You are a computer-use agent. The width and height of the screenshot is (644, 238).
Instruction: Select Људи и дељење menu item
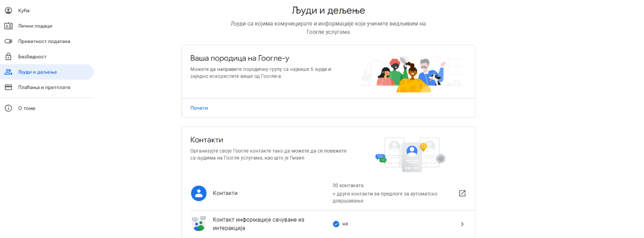click(x=47, y=72)
